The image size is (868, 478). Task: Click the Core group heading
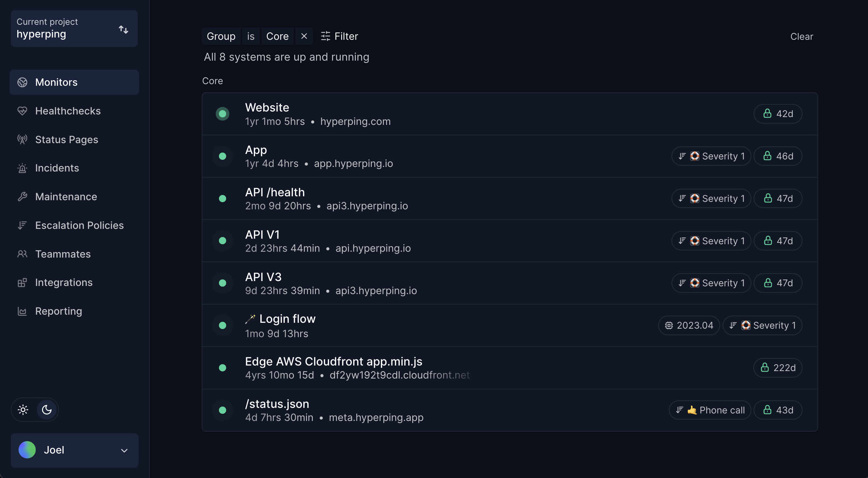click(212, 81)
